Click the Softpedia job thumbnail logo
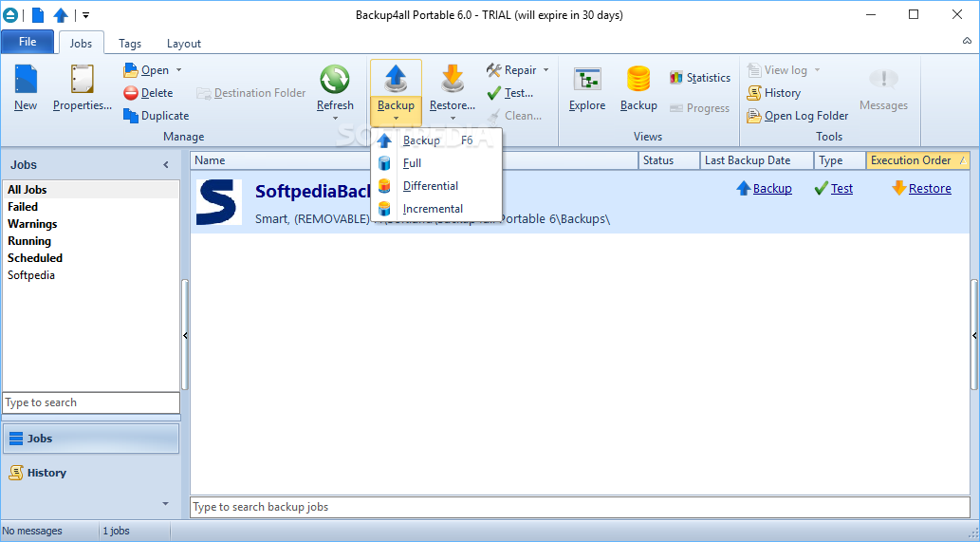Image resolution: width=980 pixels, height=542 pixels. [219, 202]
